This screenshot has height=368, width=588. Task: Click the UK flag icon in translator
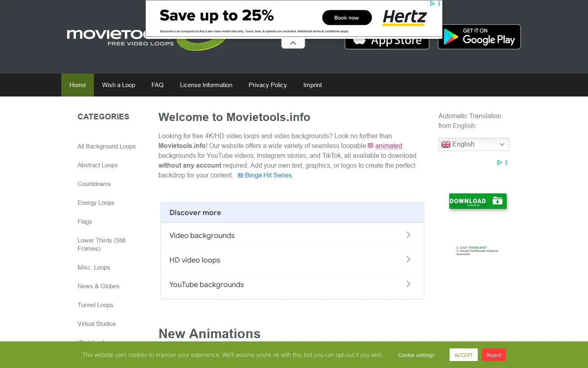point(446,144)
